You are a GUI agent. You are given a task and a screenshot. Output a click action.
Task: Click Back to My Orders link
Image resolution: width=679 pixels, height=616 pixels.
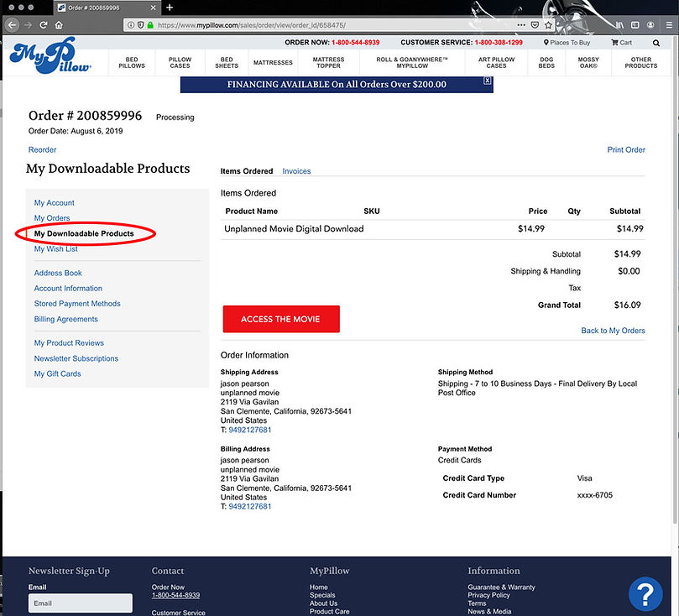click(613, 331)
